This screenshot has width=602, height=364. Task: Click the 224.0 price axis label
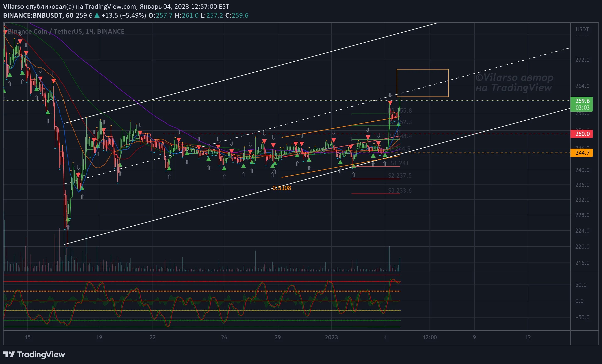click(582, 231)
